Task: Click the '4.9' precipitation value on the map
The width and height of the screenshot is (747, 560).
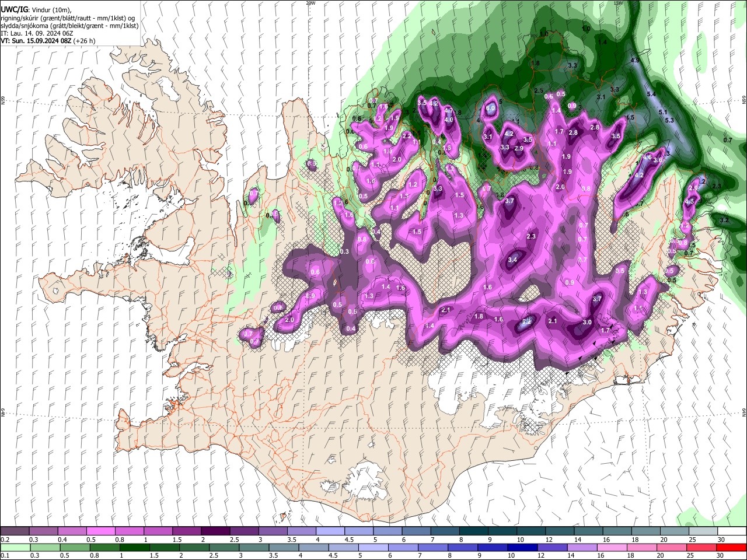Action: pos(636,60)
